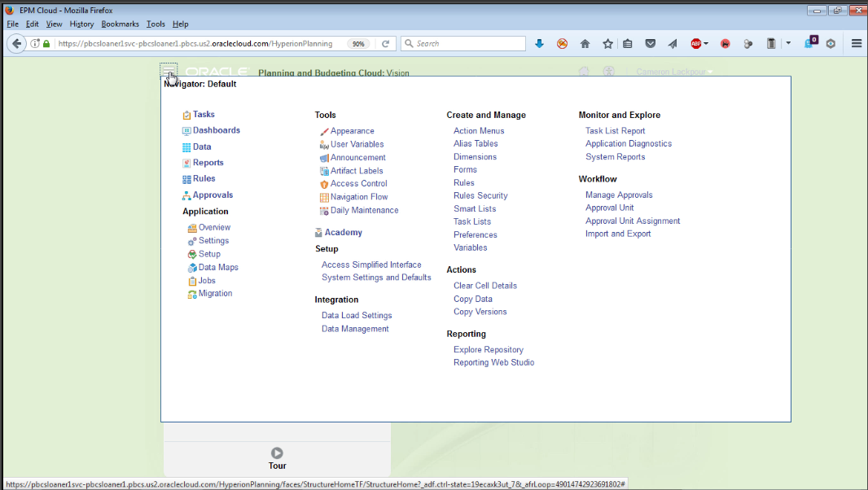Click the Approvals hierarchy icon
The image size is (868, 490).
click(186, 195)
